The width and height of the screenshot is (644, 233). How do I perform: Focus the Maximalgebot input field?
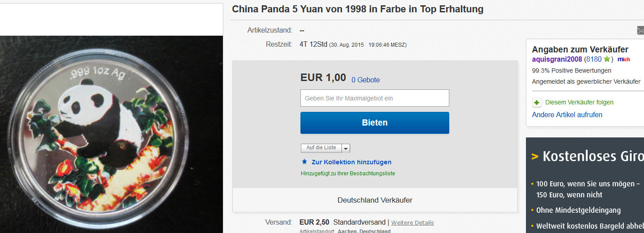click(375, 98)
